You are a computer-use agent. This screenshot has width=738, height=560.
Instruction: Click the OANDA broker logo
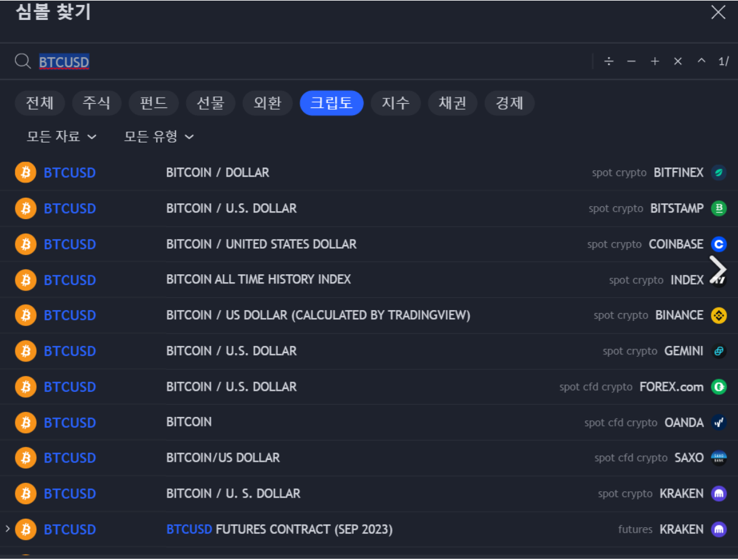(719, 422)
